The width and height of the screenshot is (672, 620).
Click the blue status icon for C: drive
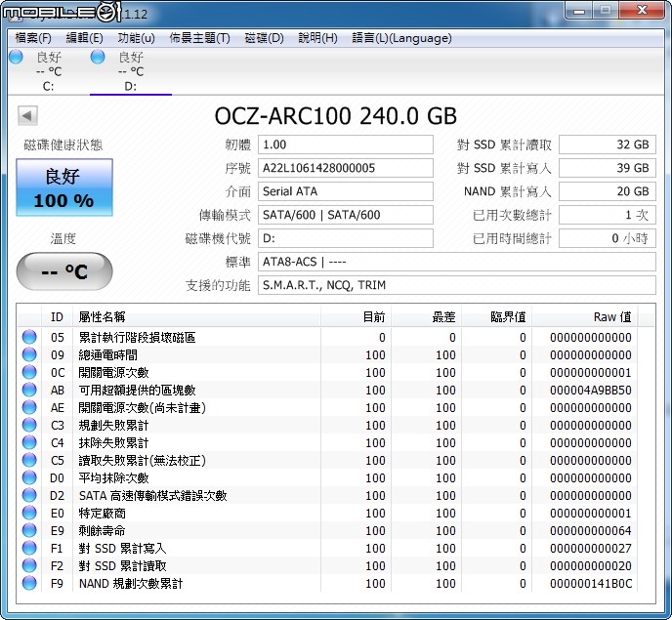[17, 57]
